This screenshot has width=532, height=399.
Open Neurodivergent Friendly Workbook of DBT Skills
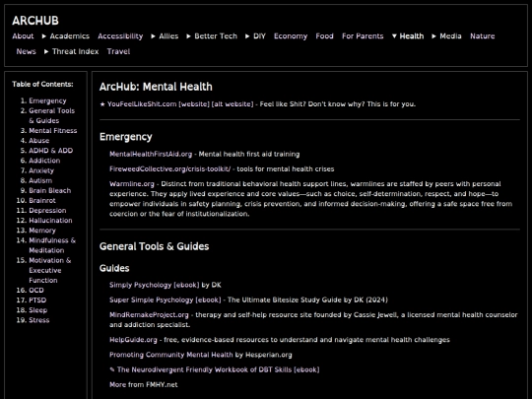(x=218, y=369)
